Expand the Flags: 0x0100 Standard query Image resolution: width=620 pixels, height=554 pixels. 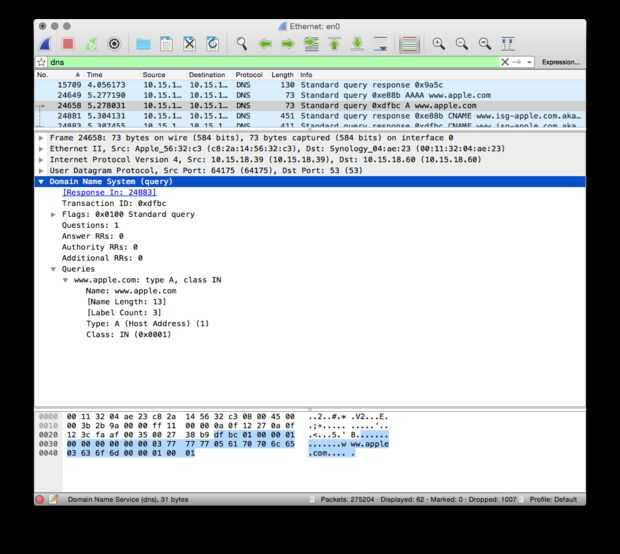53,214
